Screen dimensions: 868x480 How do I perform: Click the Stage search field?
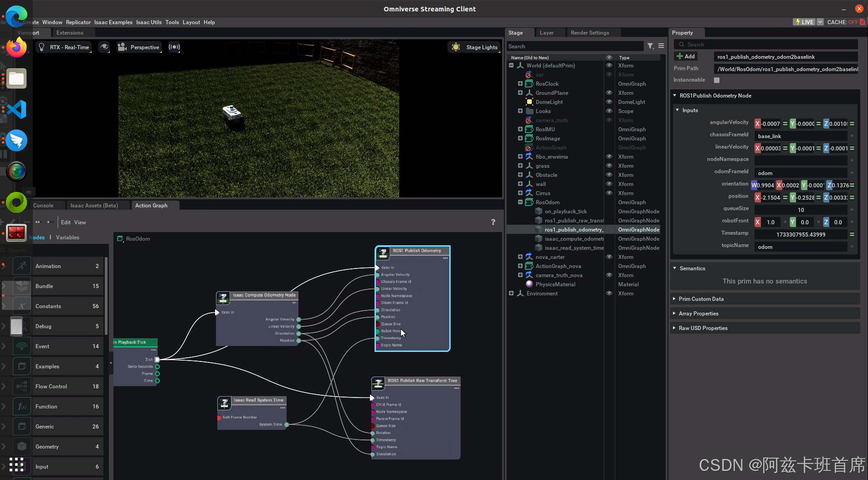click(575, 46)
